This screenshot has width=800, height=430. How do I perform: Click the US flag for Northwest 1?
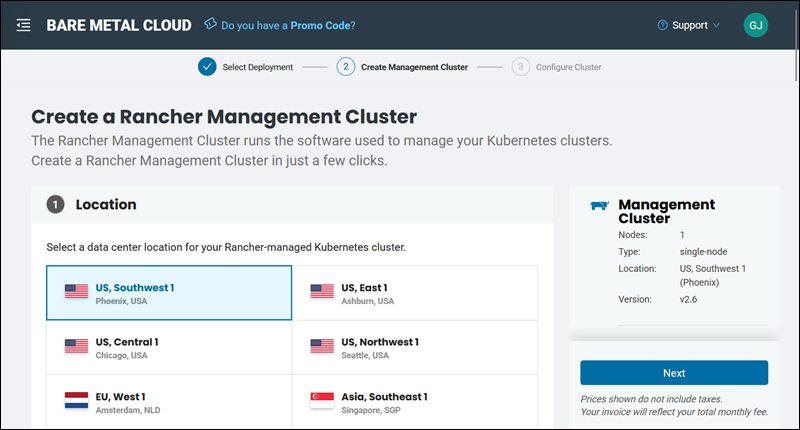click(x=322, y=346)
